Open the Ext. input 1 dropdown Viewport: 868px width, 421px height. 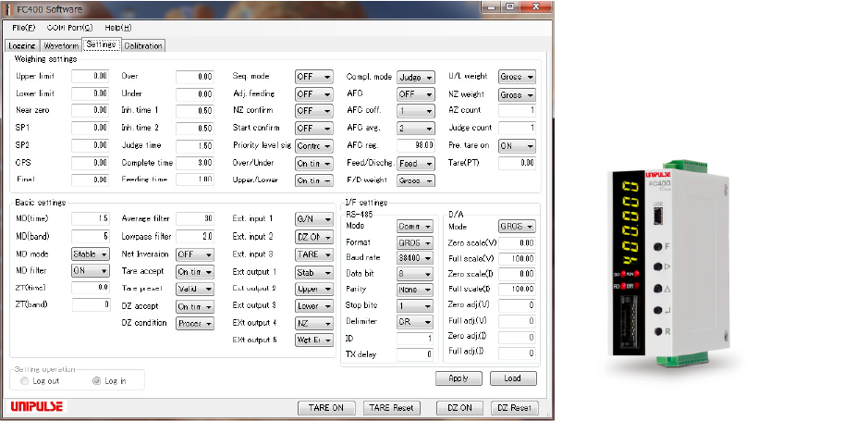[314, 219]
